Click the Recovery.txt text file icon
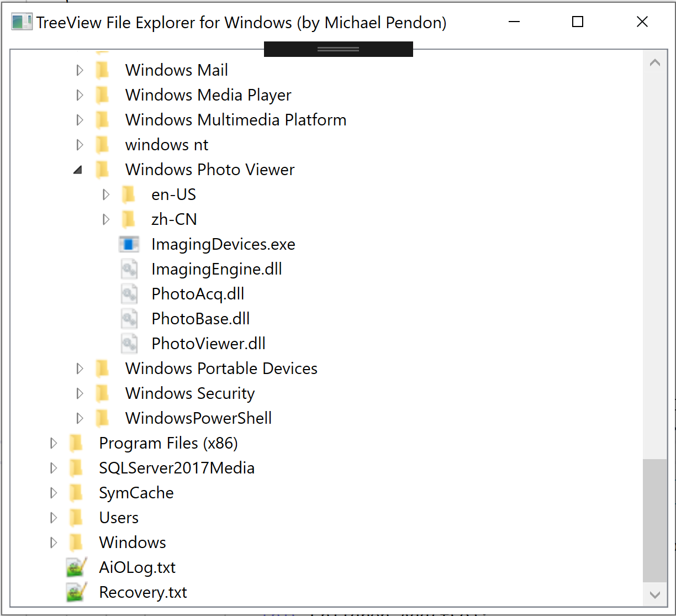Screen dimensions: 676x616 [76, 592]
